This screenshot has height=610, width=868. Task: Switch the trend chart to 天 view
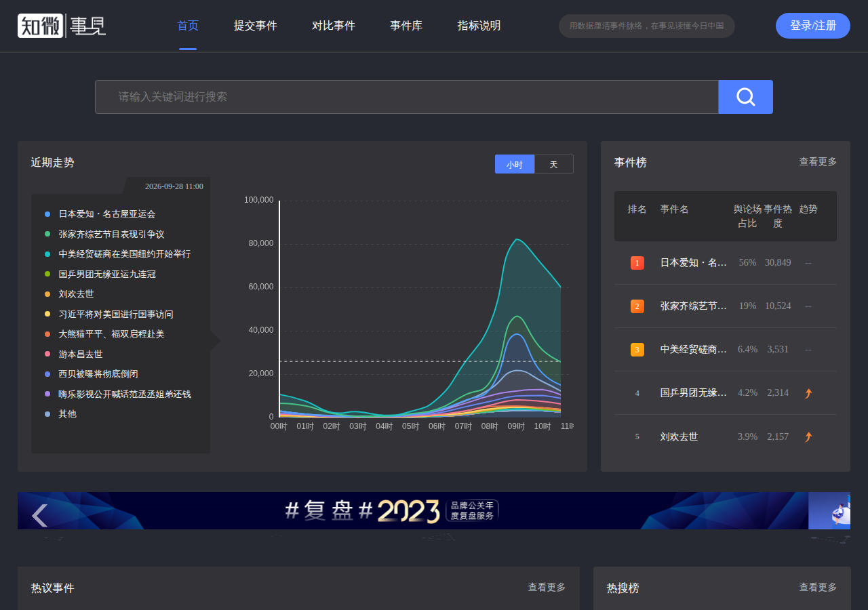coord(553,164)
